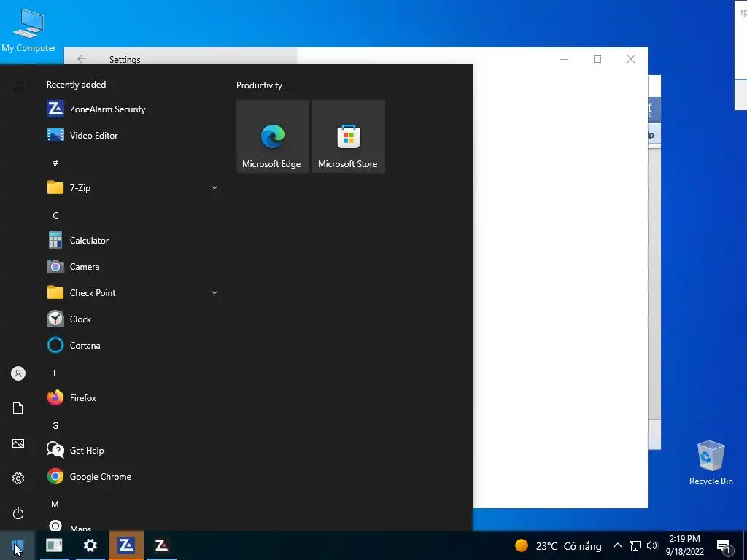Click the M letter group header
This screenshot has height=560, width=747.
click(55, 505)
